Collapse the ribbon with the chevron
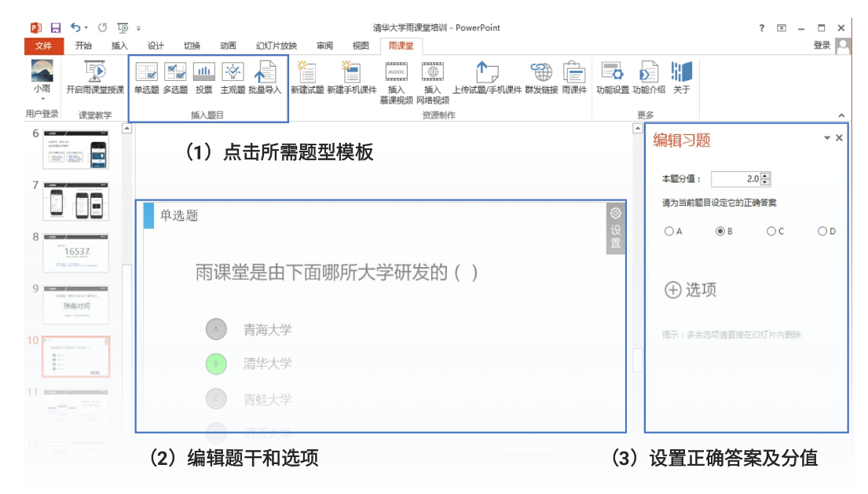Image resolution: width=868 pixels, height=494 pixels. 841,115
